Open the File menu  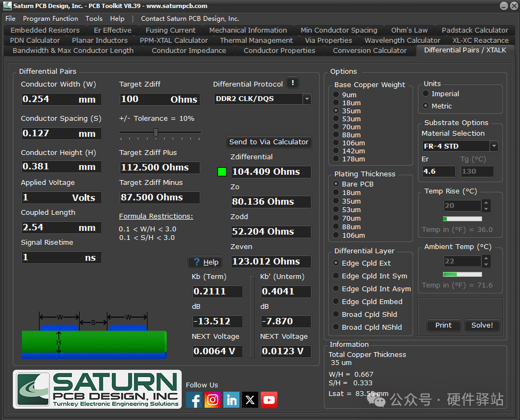10,19
